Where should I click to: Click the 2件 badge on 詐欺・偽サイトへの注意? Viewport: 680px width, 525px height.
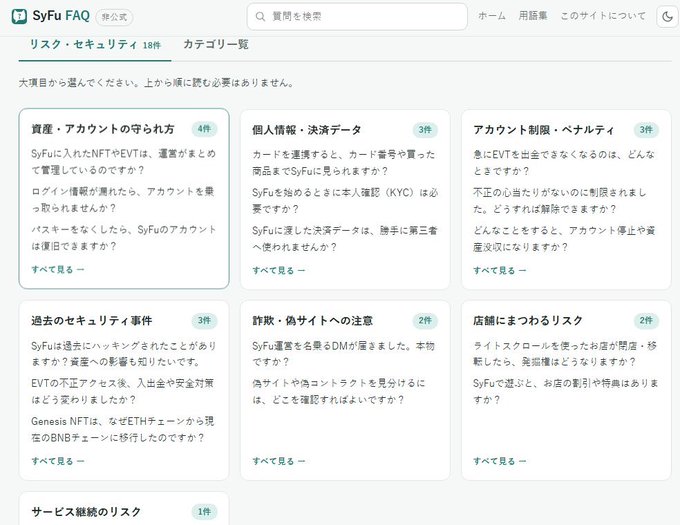(x=425, y=320)
